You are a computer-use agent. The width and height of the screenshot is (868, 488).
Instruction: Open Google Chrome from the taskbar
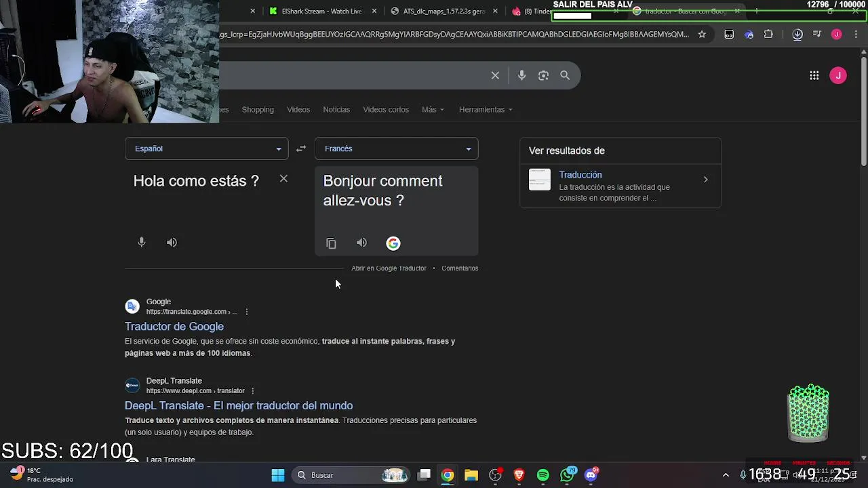tap(448, 475)
